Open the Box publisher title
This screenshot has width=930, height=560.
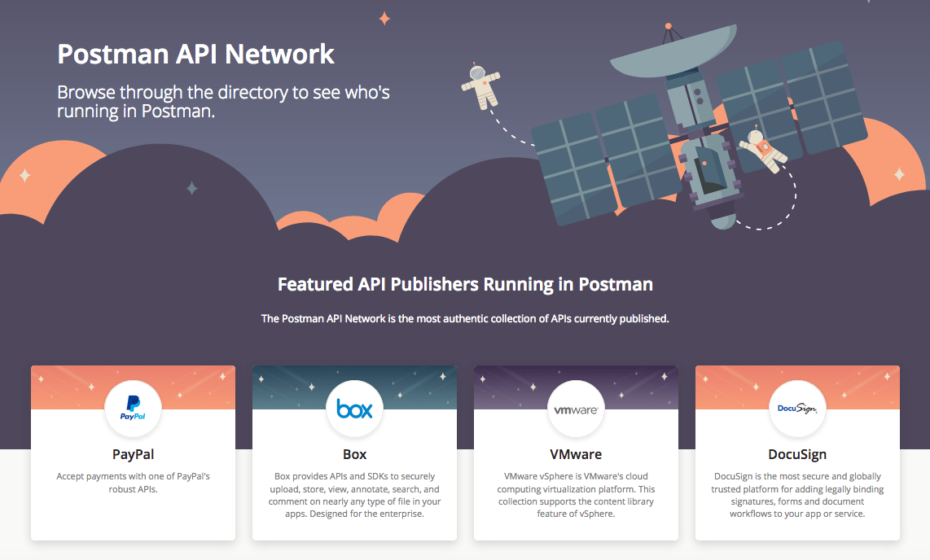click(355, 454)
